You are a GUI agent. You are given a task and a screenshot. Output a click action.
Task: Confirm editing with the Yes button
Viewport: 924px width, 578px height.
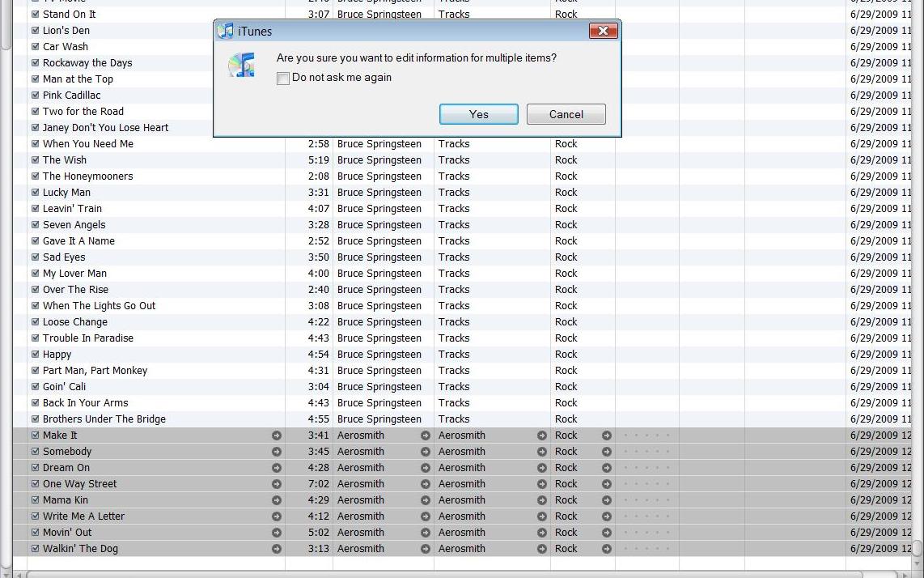(478, 114)
